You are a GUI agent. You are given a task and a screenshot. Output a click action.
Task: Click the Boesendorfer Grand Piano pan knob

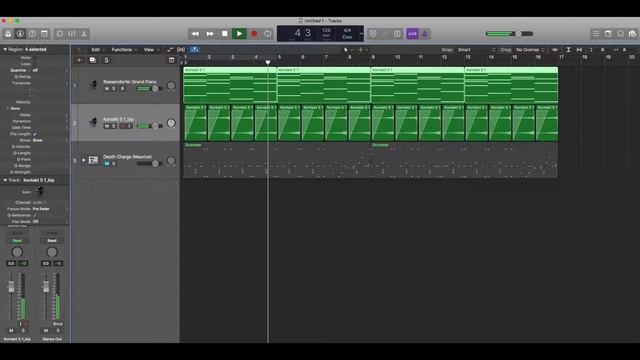point(171,85)
